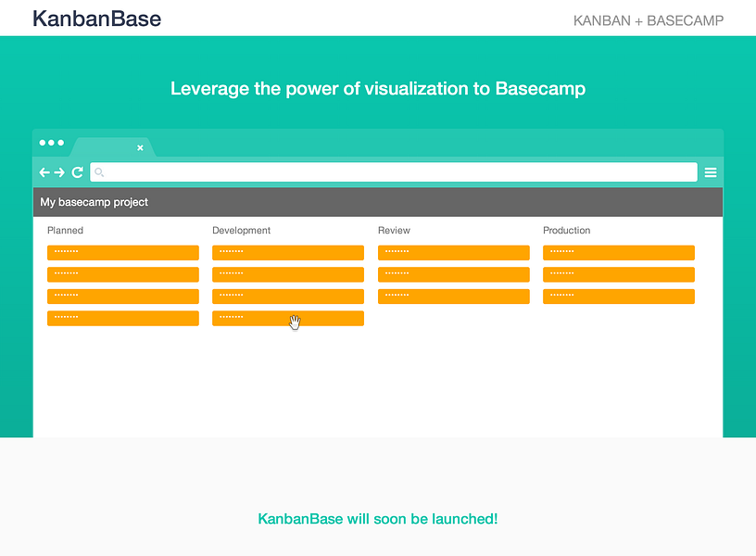Screen dimensions: 756x556
Task: Open the hamburger menu icon in mock browser
Action: click(x=711, y=172)
